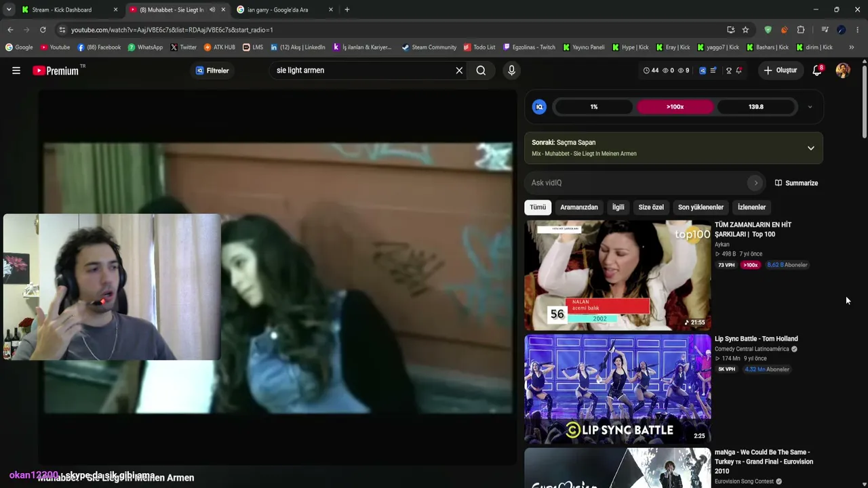
Task: Click the vidIQ Filtreler button
Action: (x=212, y=70)
